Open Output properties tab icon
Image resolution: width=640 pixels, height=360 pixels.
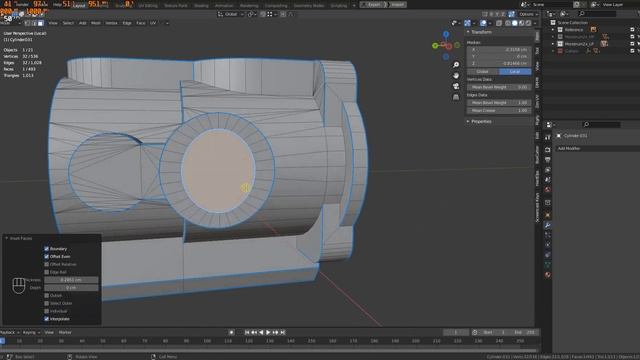[548, 160]
